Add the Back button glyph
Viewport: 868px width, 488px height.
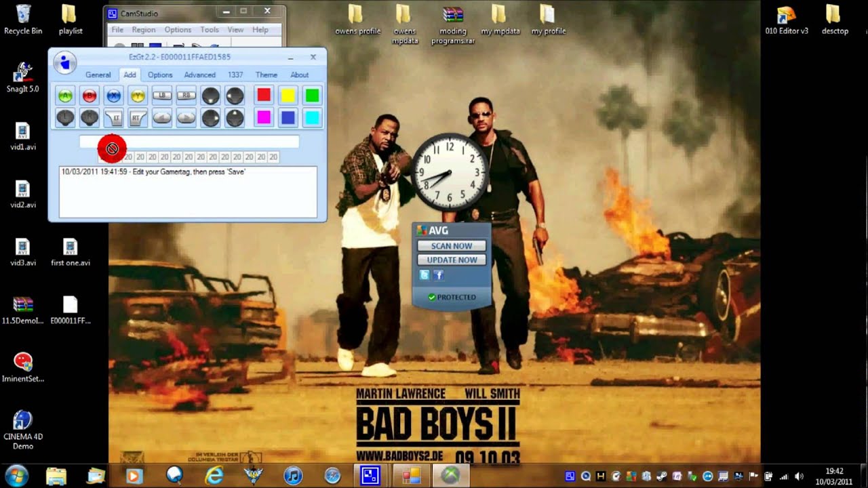pyautogui.click(x=162, y=118)
